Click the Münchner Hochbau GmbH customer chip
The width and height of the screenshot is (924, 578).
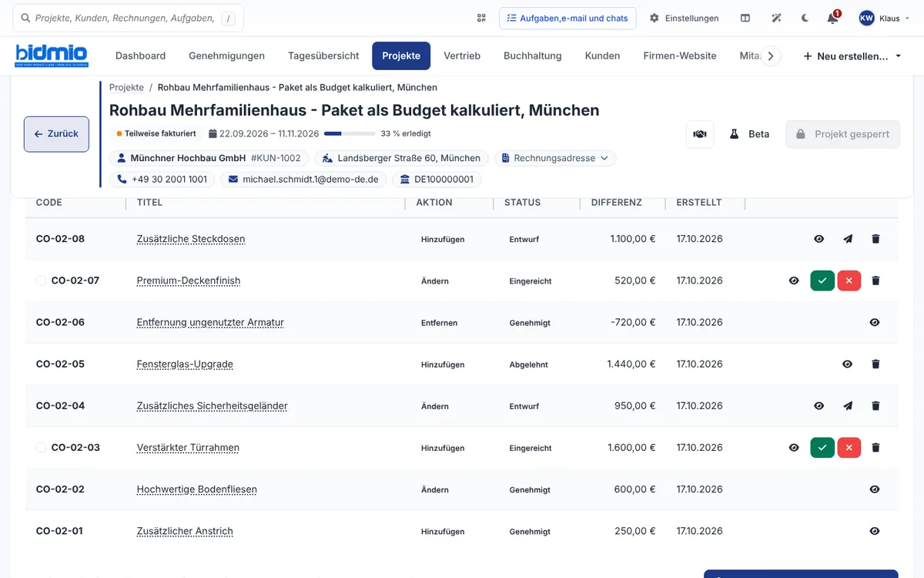209,158
